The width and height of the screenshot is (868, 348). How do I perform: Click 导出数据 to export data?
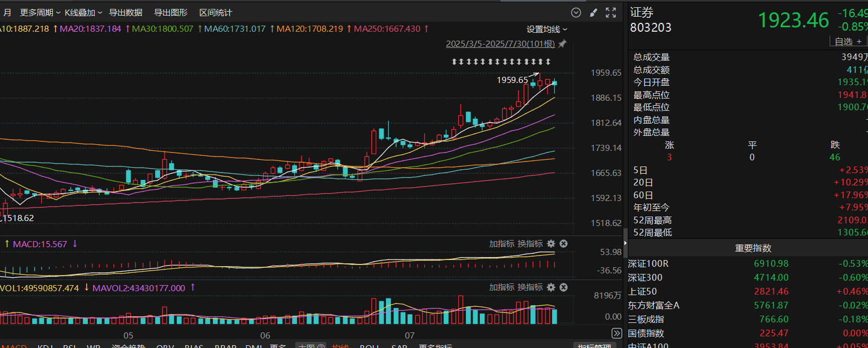pyautogui.click(x=126, y=12)
